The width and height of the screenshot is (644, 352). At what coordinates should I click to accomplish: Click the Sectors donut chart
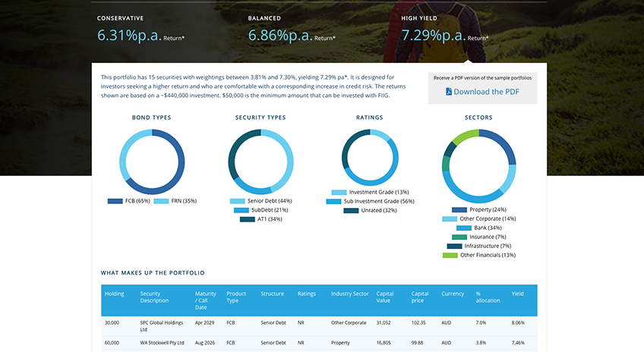(479, 166)
